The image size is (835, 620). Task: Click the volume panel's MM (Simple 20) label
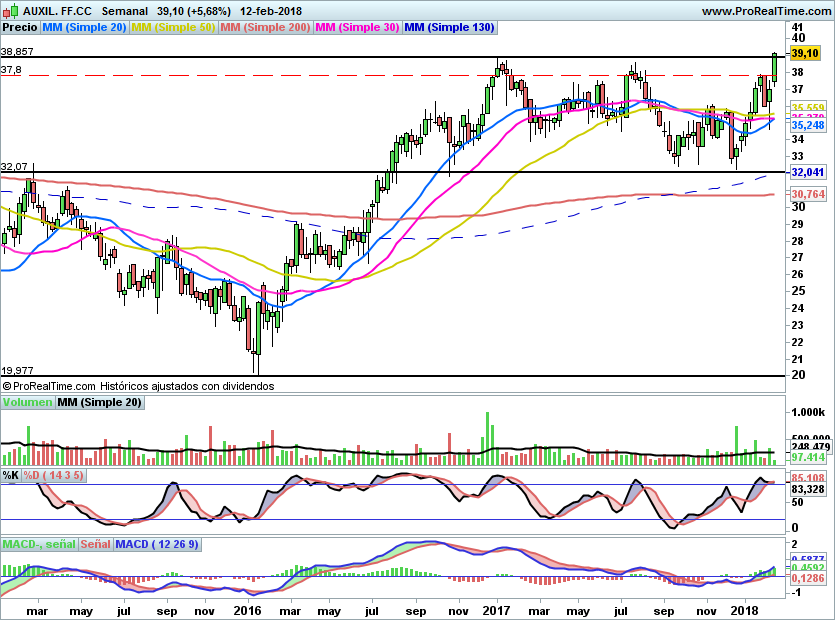point(99,402)
